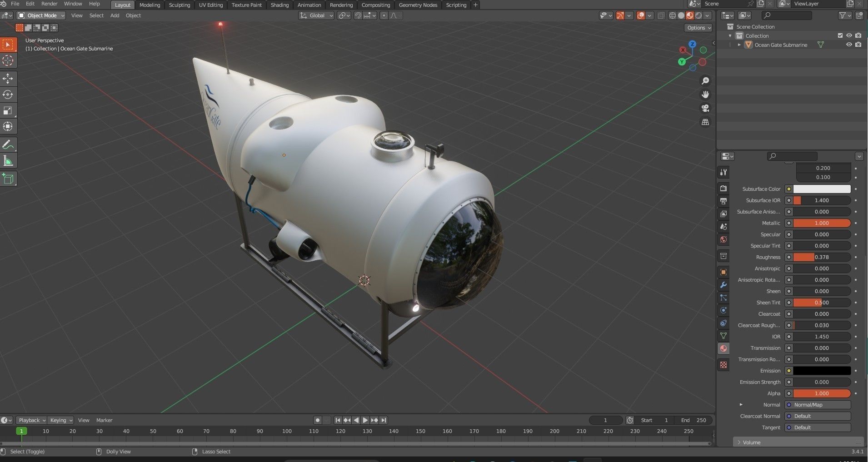This screenshot has width=868, height=462.
Task: Disable the Collection checkbox in the outliner
Action: tap(838, 35)
